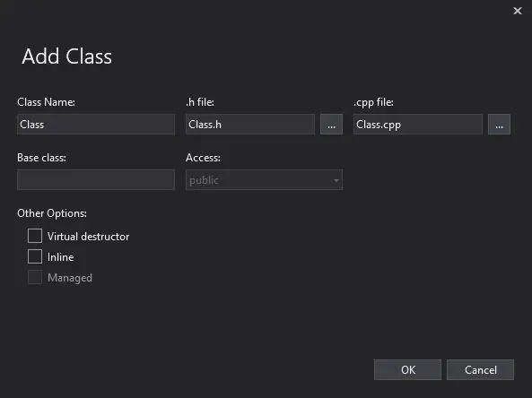
Task: Confirm with the OK button
Action: (407, 369)
